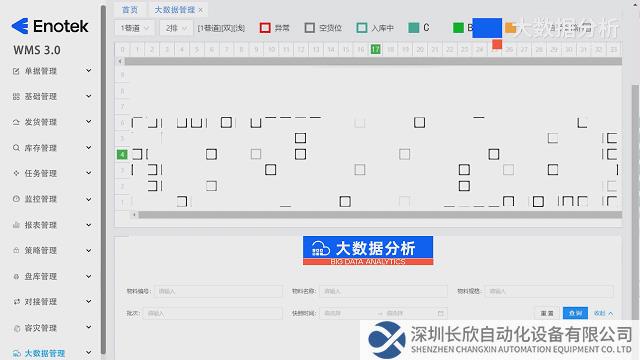Click the 任务管理 icon in sidebar
Image resolution: width=640 pixels, height=360 pixels.
coord(16,173)
